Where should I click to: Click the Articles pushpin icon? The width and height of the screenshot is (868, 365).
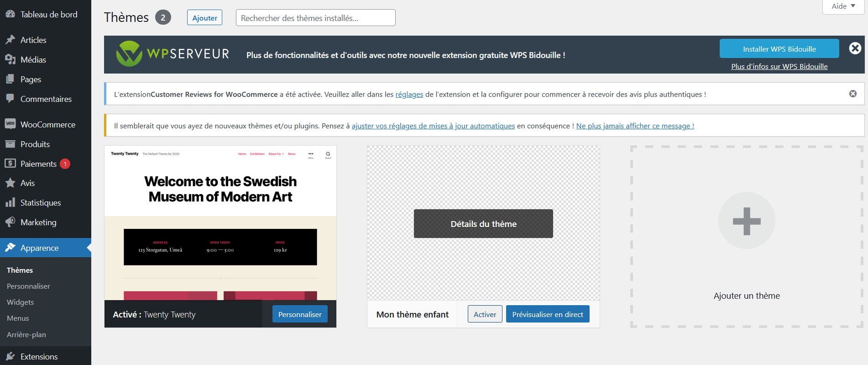click(x=10, y=40)
